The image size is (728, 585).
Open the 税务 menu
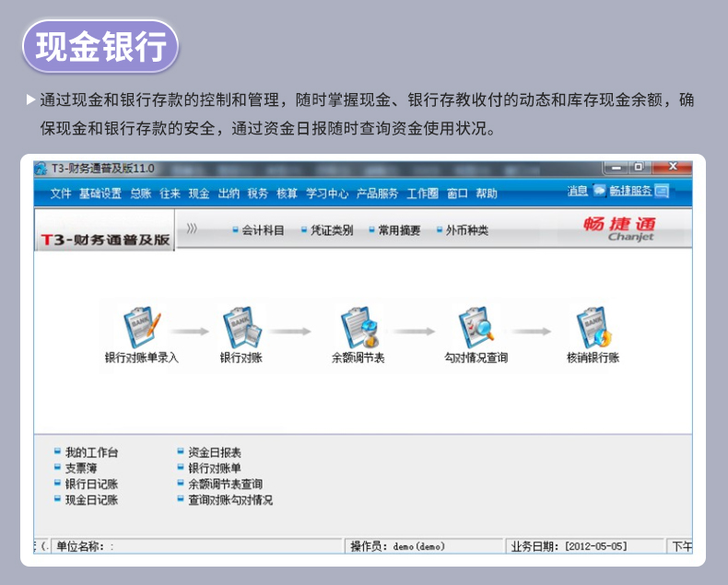pos(258,193)
